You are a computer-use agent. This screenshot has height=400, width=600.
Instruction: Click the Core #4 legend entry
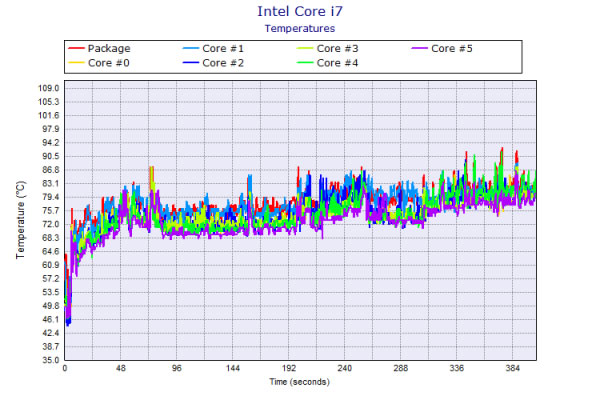point(328,63)
